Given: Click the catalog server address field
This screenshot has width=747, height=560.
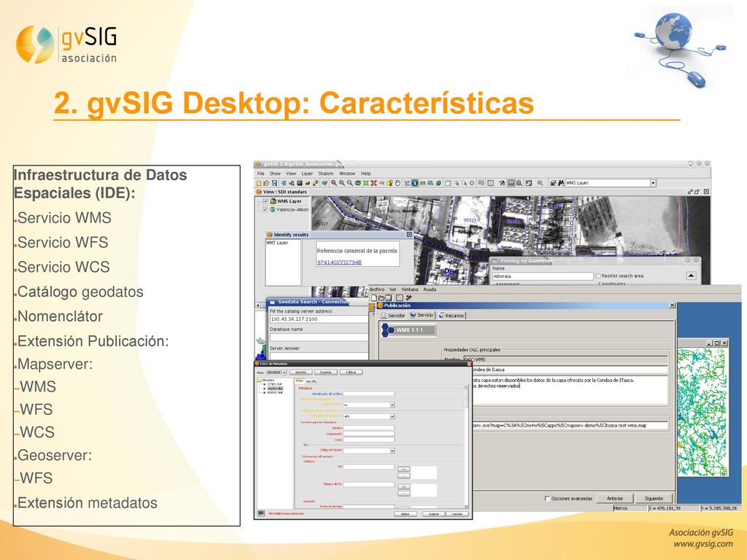Looking at the screenshot, I should click(x=320, y=319).
